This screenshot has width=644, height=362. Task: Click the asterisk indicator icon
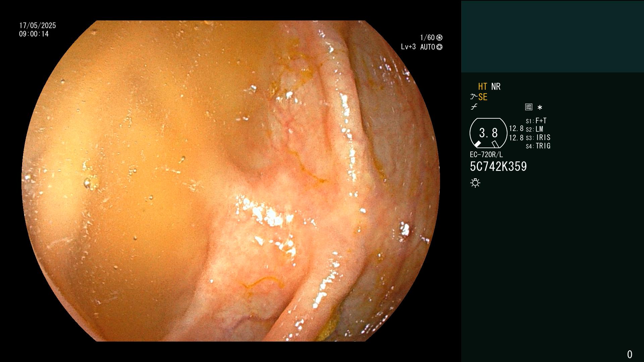540,108
